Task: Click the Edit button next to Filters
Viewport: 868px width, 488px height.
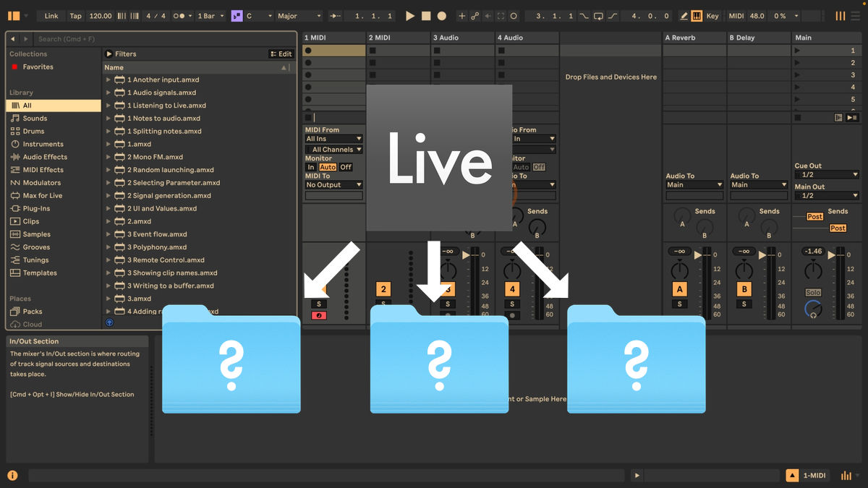Action: click(281, 53)
